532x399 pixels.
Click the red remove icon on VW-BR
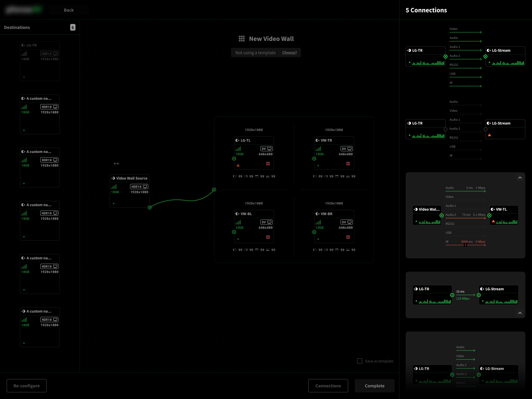coord(348,237)
